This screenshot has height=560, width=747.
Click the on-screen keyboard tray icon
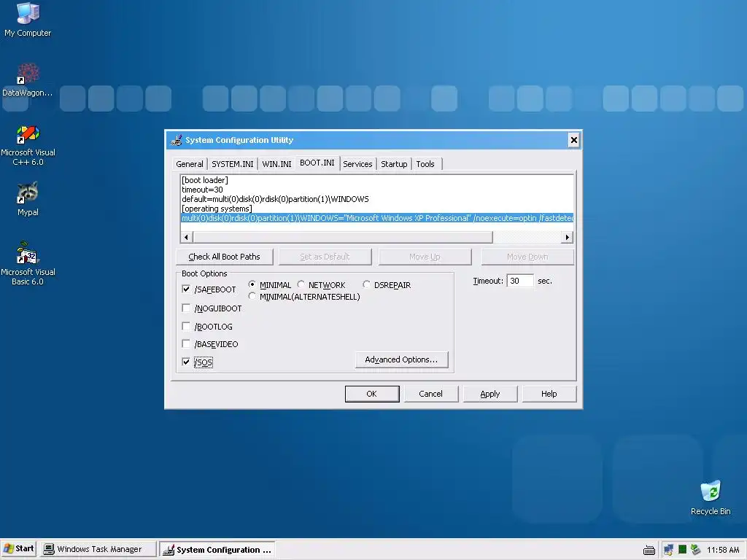pos(649,550)
